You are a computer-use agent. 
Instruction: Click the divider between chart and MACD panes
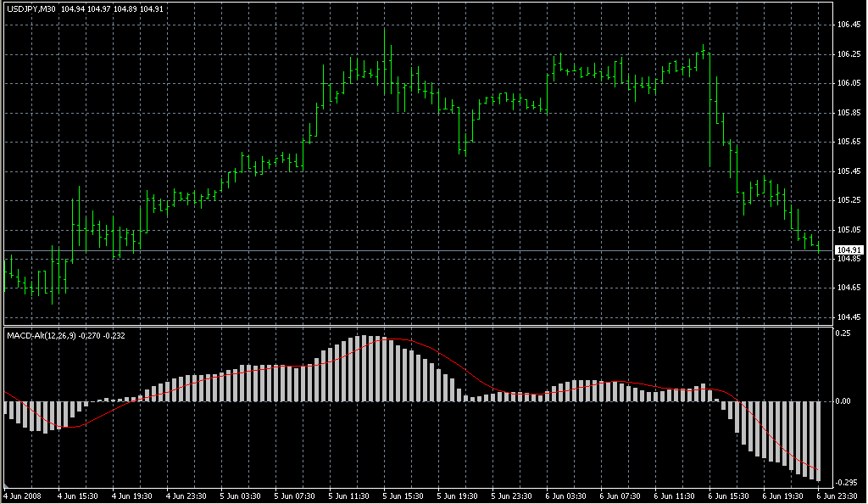pyautogui.click(x=424, y=325)
